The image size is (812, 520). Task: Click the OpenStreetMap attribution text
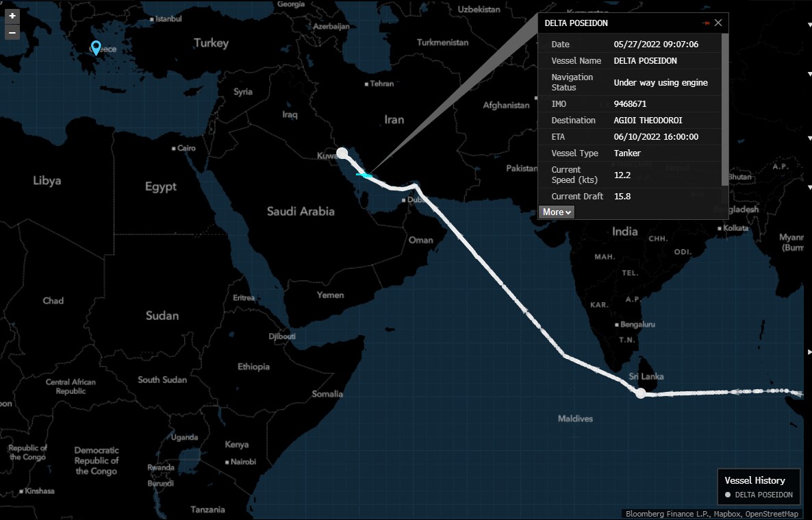[772, 514]
